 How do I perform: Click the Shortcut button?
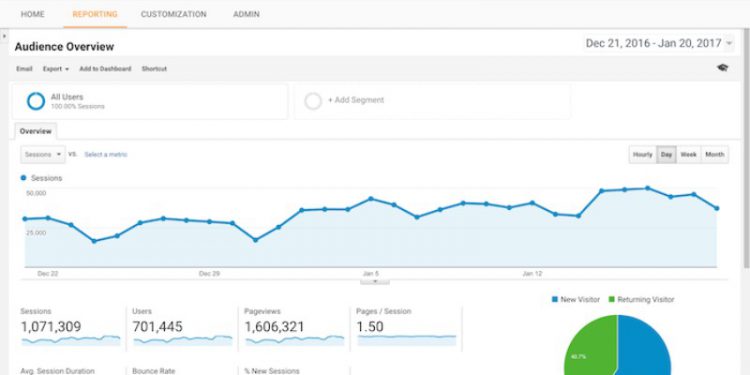pyautogui.click(x=154, y=69)
